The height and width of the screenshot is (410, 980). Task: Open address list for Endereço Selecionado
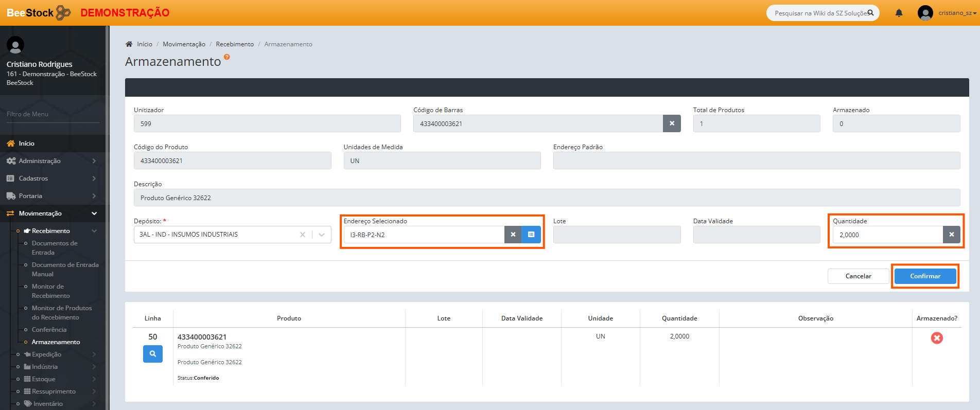(x=531, y=235)
